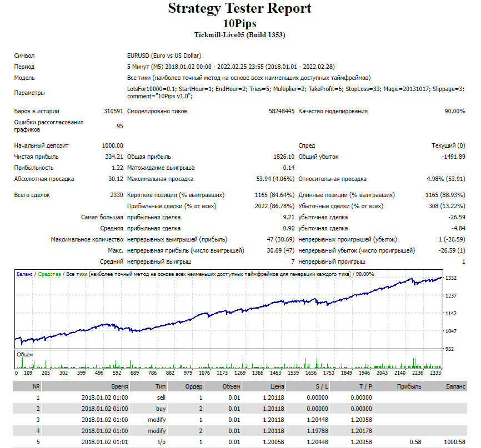Click the total trades value 2330

pyautogui.click(x=114, y=195)
